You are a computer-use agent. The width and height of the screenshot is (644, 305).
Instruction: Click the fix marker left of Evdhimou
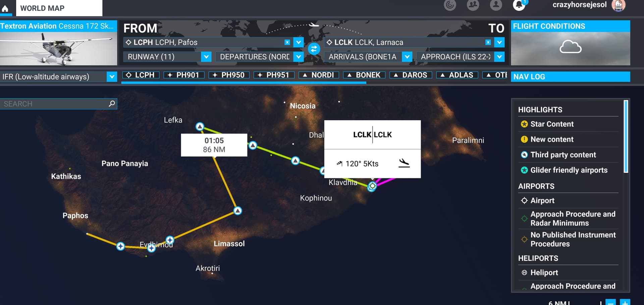point(120,246)
